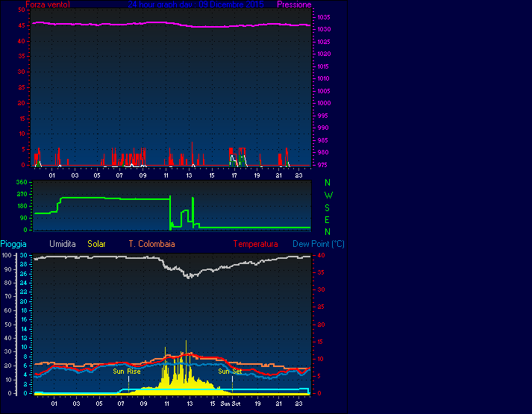The height and width of the screenshot is (414, 532).
Task: Click the 20 temperature scale value on right axis
Action: click(x=321, y=324)
